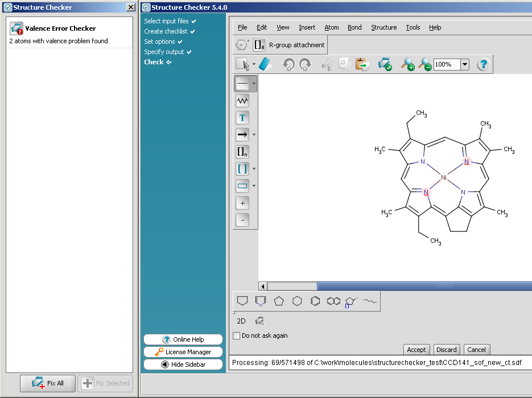Expand the bond type dropdown arrow
This screenshot has width=532, height=398.
pos(254,84)
